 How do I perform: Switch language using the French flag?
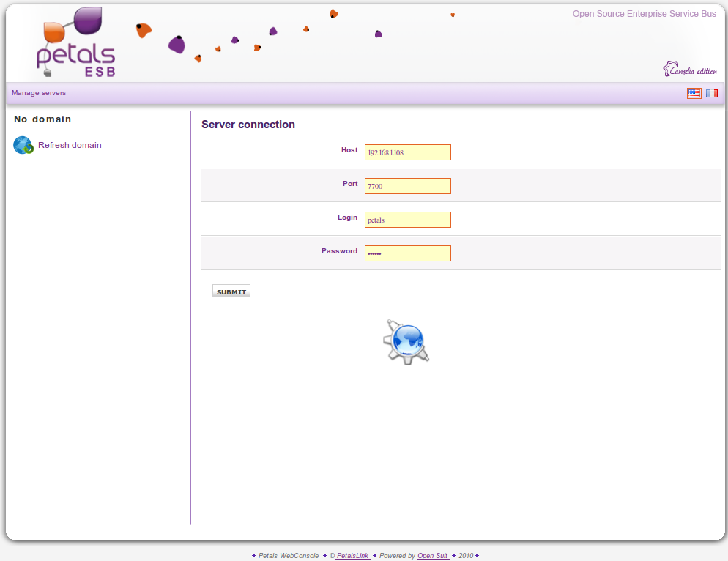click(711, 93)
